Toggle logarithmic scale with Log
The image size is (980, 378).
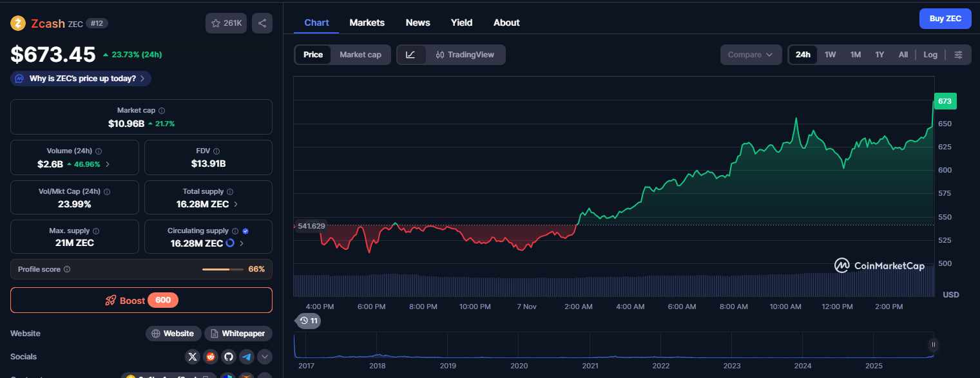(930, 55)
